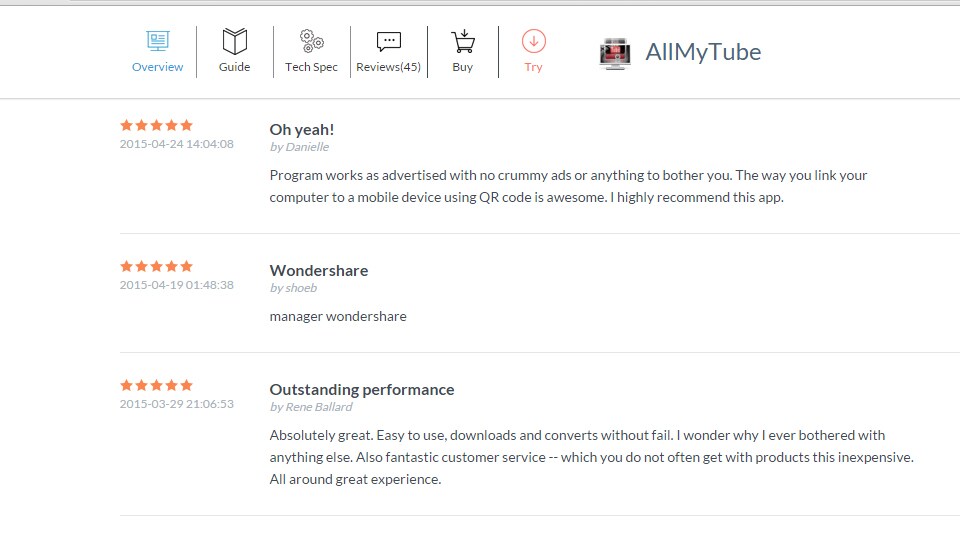Click the AllMyTube product name heading

703,52
